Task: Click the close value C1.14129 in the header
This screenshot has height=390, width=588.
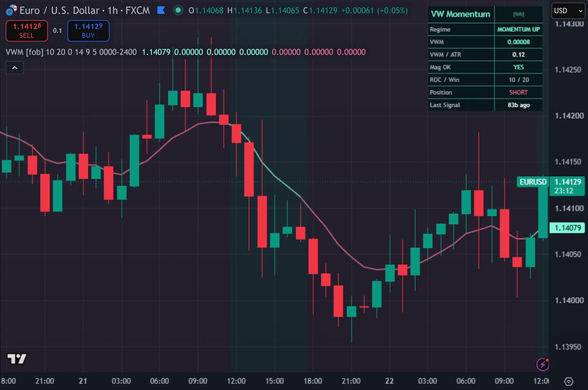Action: click(x=320, y=11)
